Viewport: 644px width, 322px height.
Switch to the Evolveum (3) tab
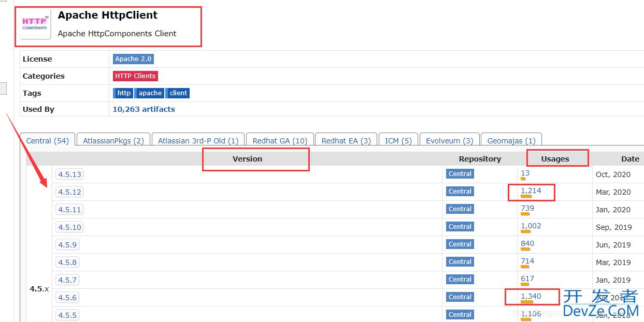click(x=450, y=140)
